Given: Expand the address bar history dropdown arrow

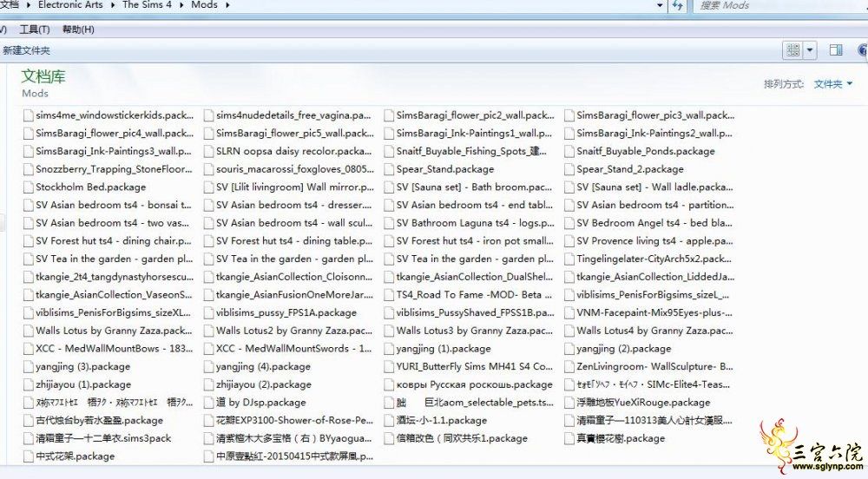Looking at the screenshot, I should (x=660, y=5).
